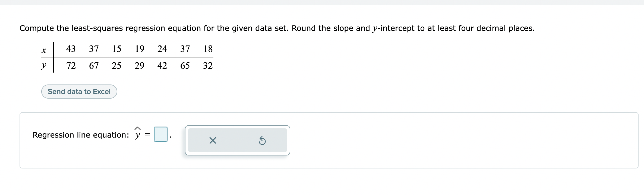644x195 pixels.
Task: Select the x row header of the table
Action: point(44,50)
